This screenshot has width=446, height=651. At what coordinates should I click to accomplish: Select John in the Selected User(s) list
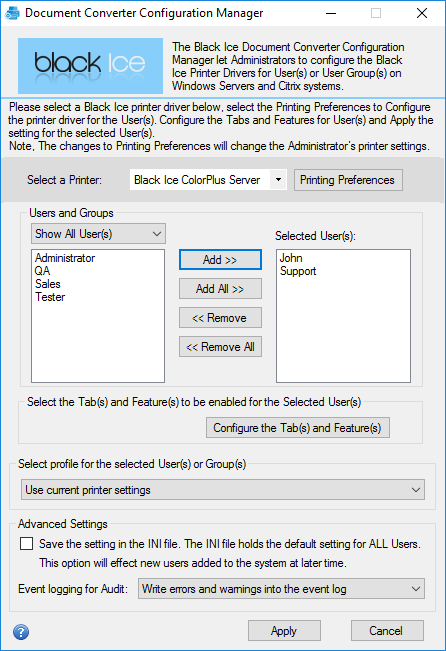291,258
